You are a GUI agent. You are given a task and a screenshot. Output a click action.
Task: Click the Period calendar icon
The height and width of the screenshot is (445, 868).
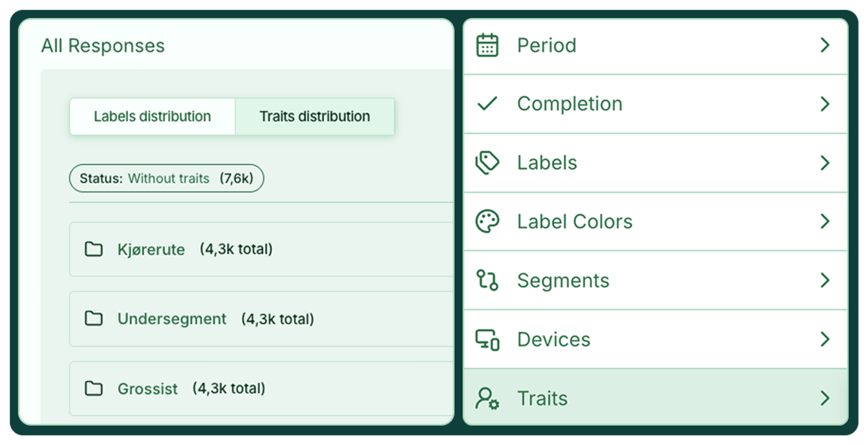pyautogui.click(x=487, y=45)
